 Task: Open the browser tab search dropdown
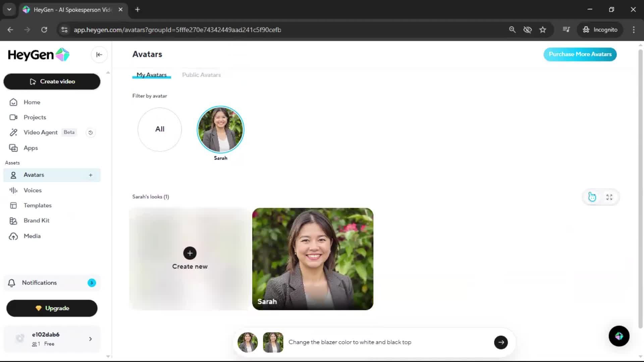9,9
